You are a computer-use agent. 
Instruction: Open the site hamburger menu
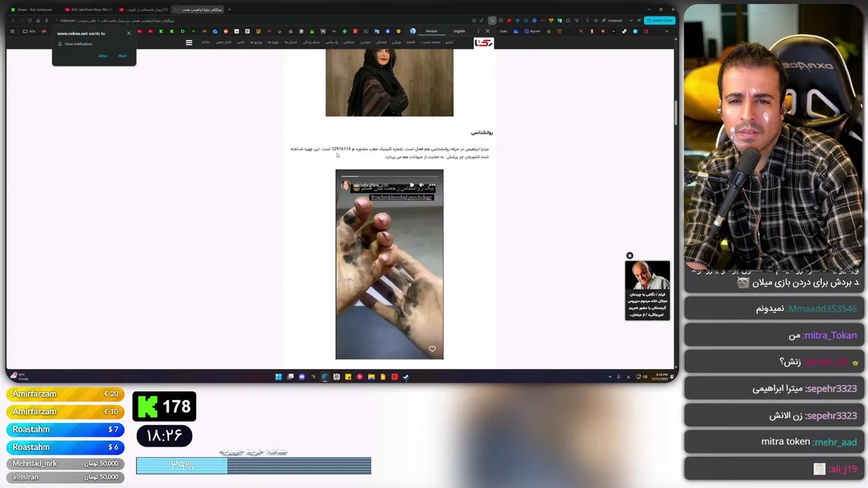click(x=189, y=43)
